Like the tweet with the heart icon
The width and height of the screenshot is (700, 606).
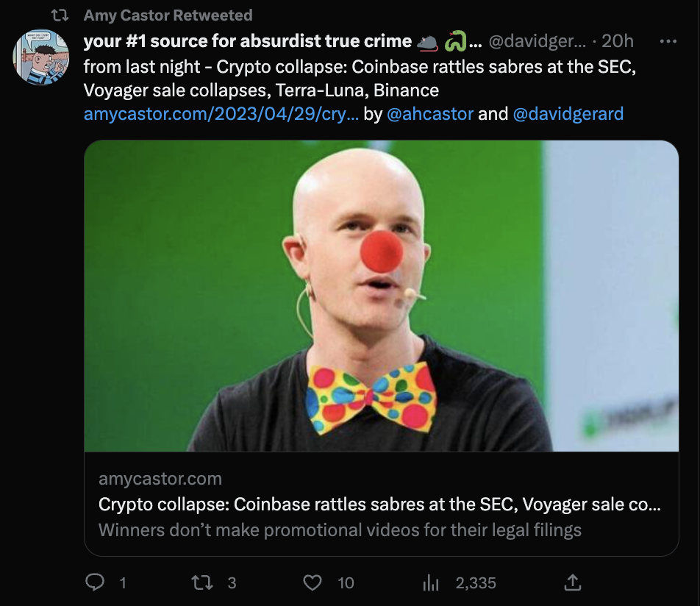coord(312,582)
